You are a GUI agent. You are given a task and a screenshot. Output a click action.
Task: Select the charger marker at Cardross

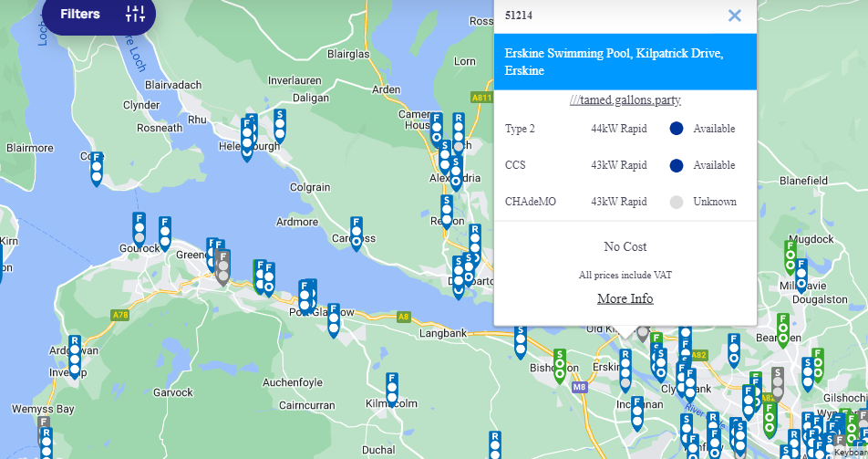(x=356, y=234)
